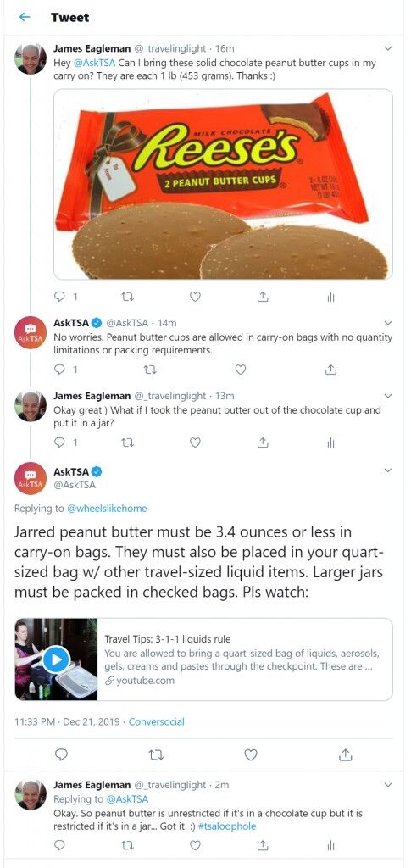The height and width of the screenshot is (868, 411).
Task: Open the Conversocial source link
Action: coord(157,722)
